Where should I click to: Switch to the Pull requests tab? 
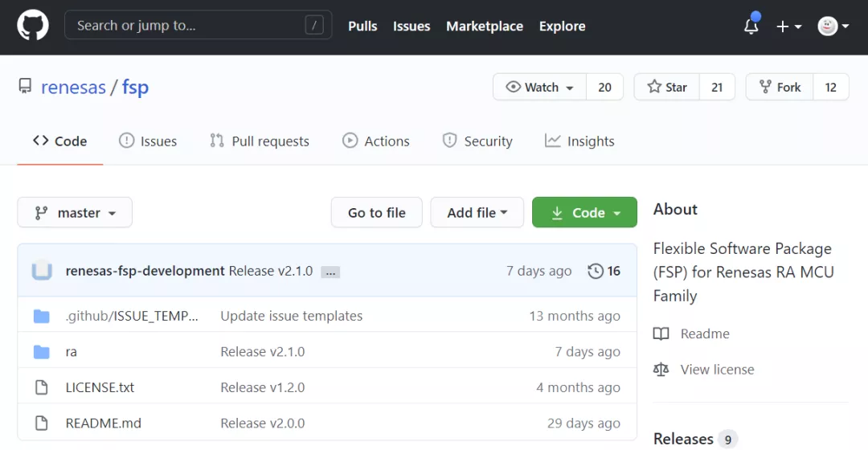(x=259, y=141)
